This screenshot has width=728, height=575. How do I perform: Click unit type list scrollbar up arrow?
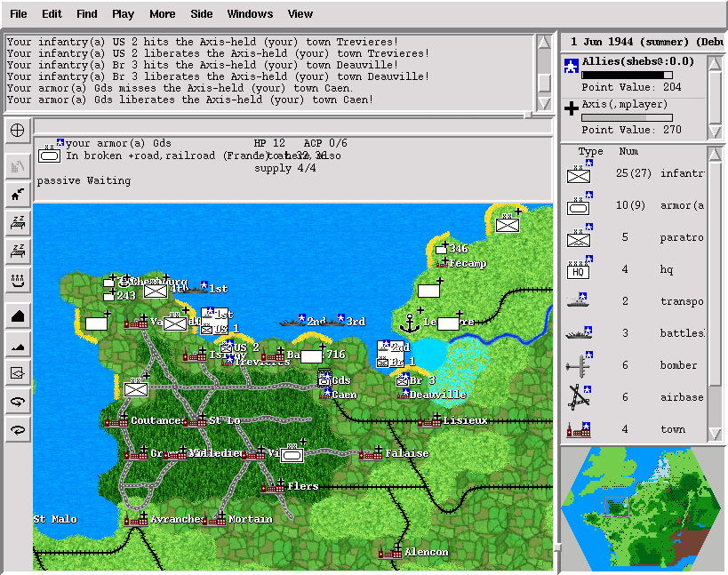pyautogui.click(x=715, y=154)
